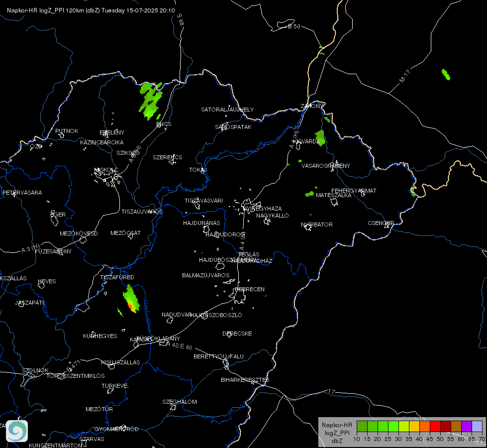Click the B 50 road label

click(x=294, y=26)
